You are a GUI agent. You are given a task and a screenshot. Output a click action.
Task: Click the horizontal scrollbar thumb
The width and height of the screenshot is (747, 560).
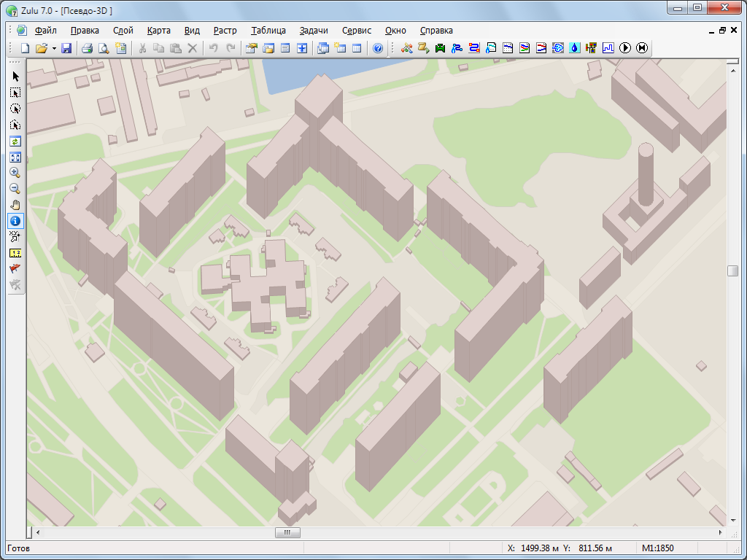[287, 533]
